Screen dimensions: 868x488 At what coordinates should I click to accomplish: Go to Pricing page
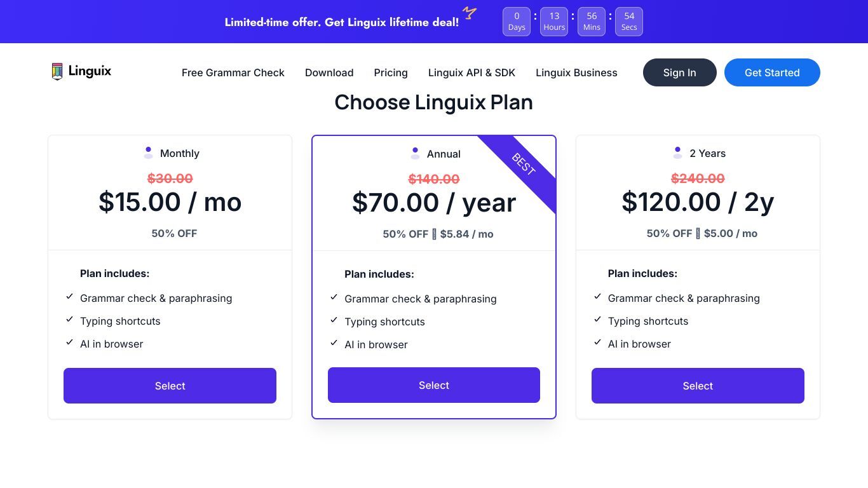click(391, 72)
